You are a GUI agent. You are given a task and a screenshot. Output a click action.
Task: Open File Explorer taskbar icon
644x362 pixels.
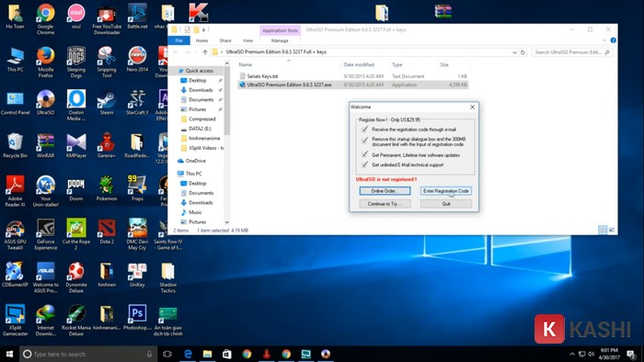coord(207,354)
